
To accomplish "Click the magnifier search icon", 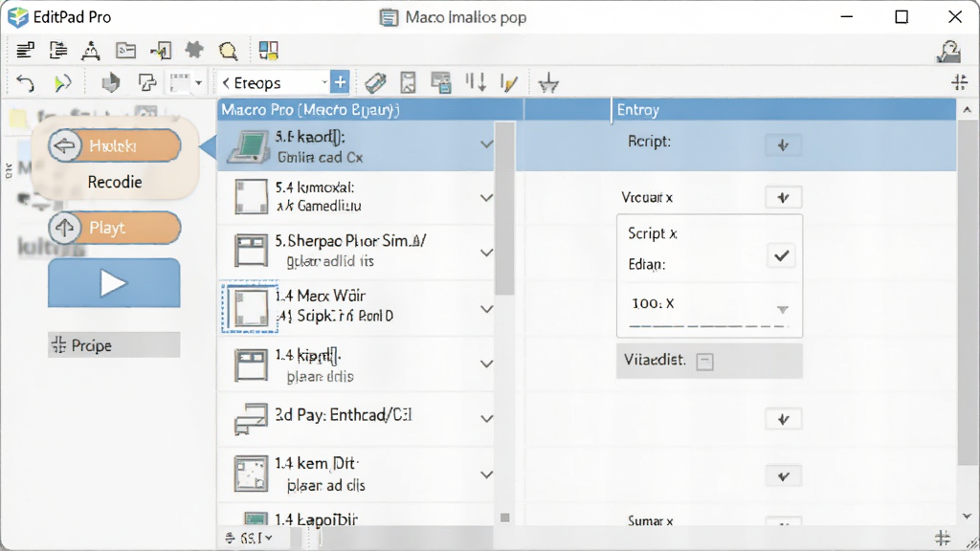I will 228,51.
